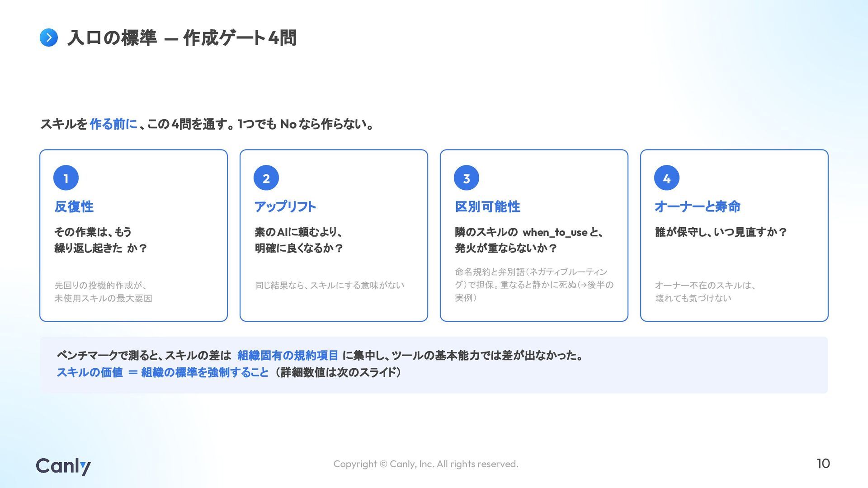Click the page number 10
The height and width of the screenshot is (488, 868).
[823, 464]
